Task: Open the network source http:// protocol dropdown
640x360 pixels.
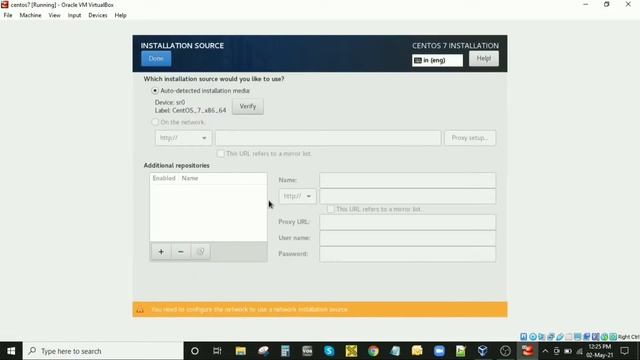Action: [x=183, y=138]
